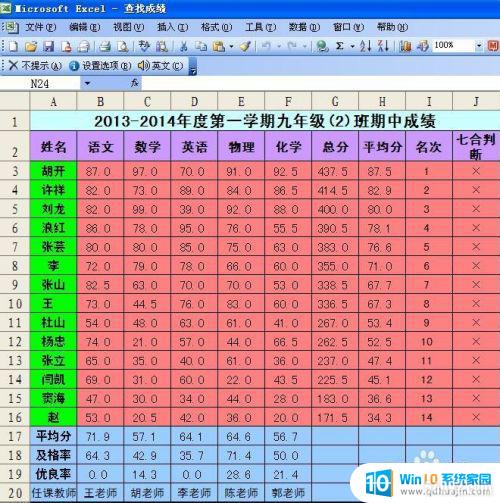Click the Format Painter brush icon

(x=246, y=46)
